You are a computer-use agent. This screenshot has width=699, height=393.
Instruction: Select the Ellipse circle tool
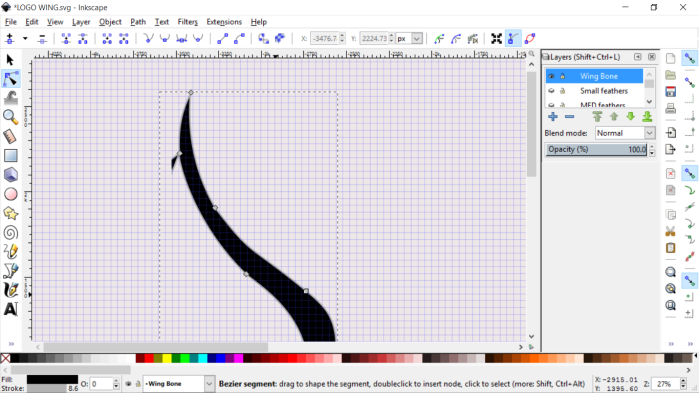pyautogui.click(x=11, y=194)
